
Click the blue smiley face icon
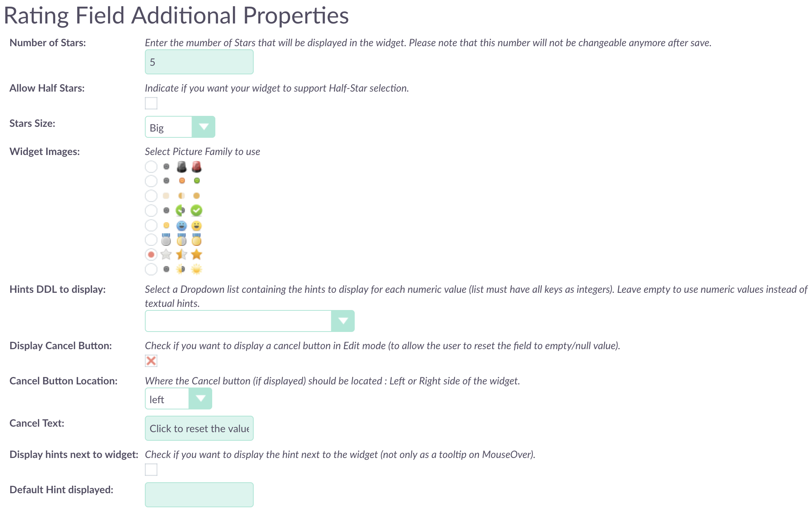tap(181, 225)
